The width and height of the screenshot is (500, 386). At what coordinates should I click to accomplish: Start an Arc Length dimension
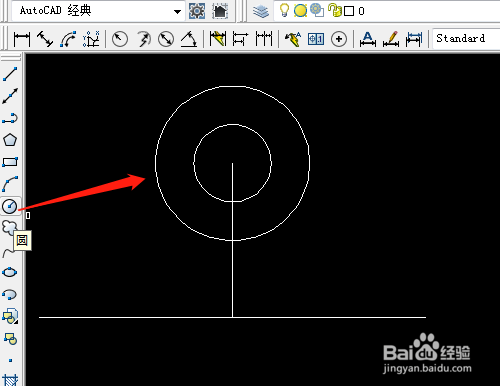[68, 39]
